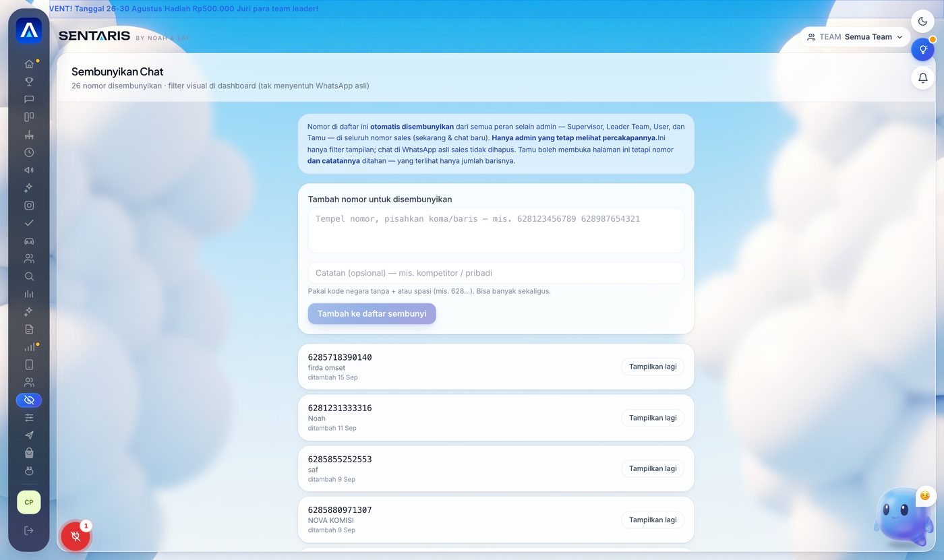Toggle dark mode with moon icon
Screen dimensions: 944x560
(923, 22)
